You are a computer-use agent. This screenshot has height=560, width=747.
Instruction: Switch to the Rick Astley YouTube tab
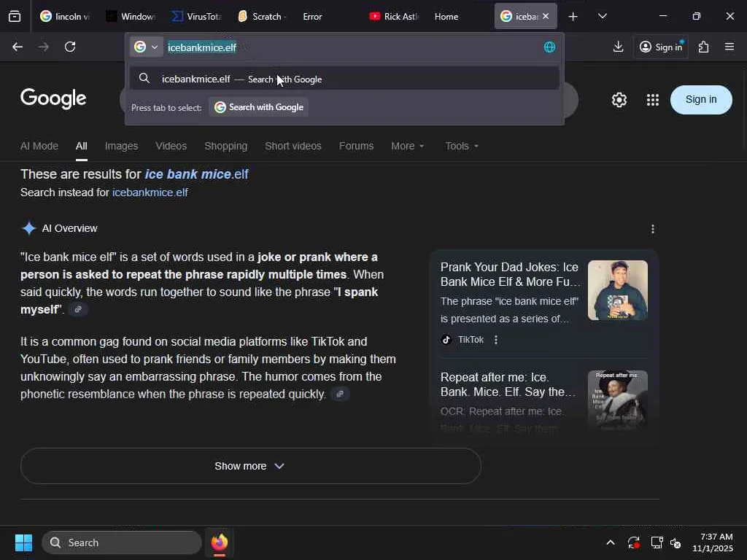tap(394, 16)
